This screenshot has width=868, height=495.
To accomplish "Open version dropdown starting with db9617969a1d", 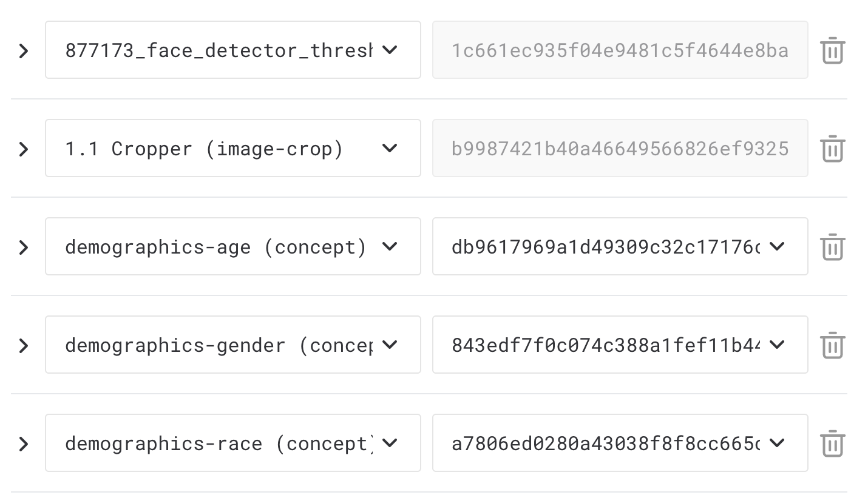I will (x=620, y=246).
